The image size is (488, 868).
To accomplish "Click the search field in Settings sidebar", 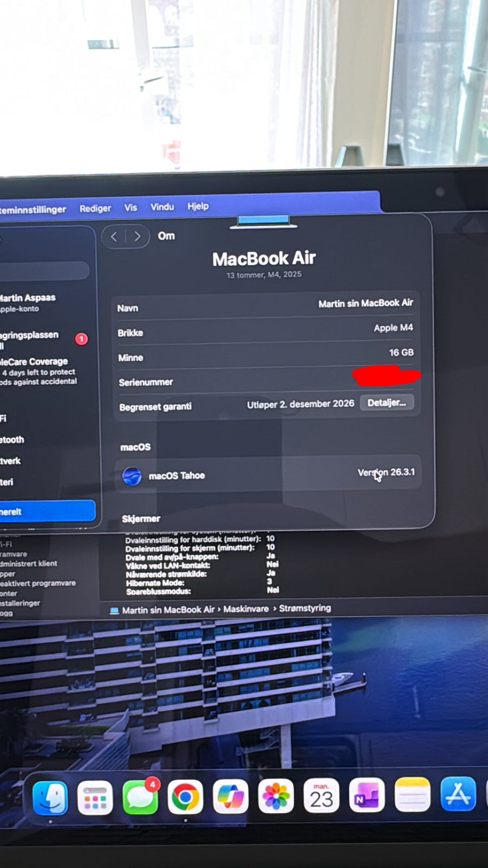I will 44,270.
